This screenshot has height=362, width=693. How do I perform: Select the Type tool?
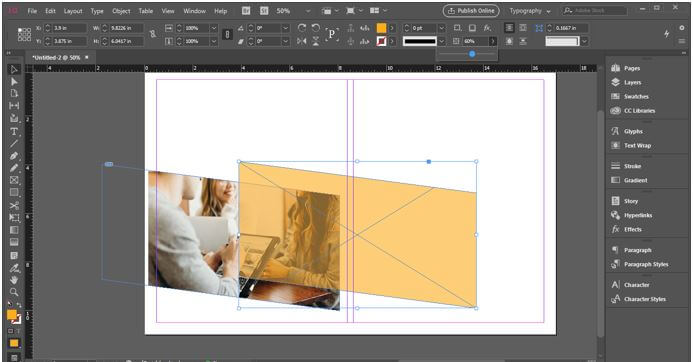click(14, 132)
